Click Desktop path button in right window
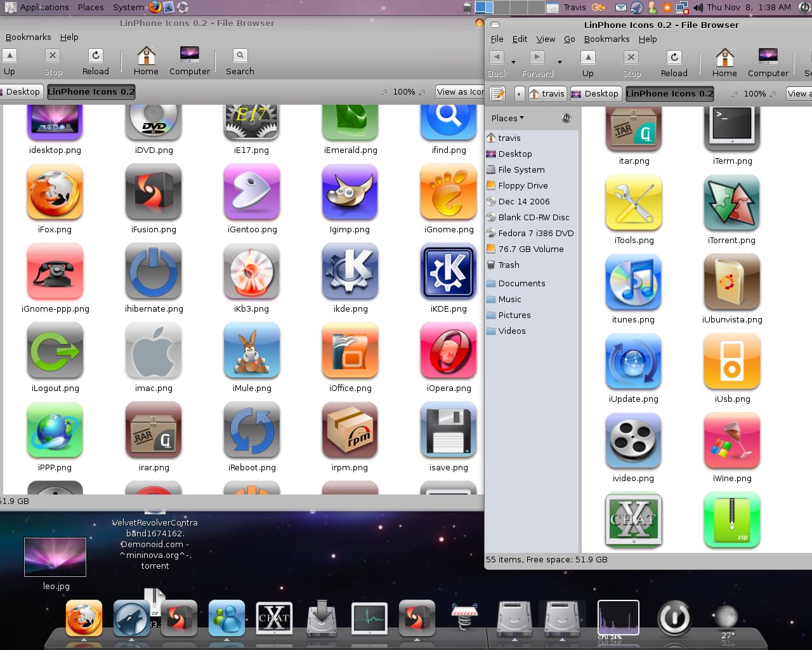 coord(595,94)
